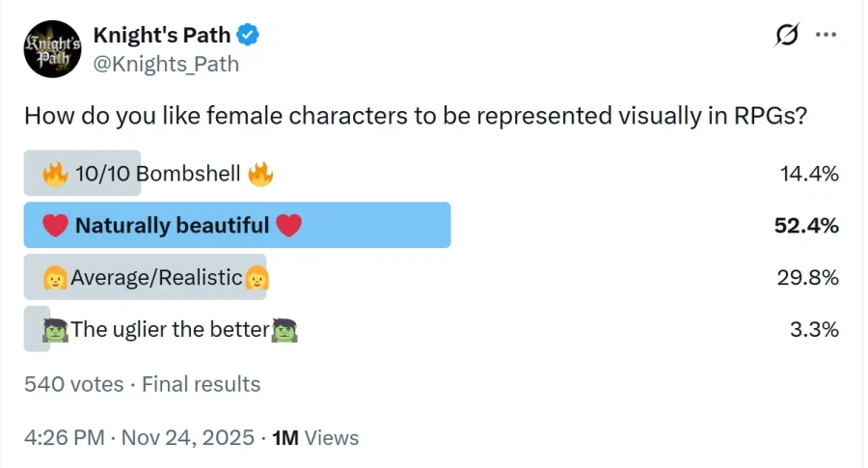Select the Naturally beautiful poll option
The width and height of the screenshot is (868, 468).
[x=173, y=226]
